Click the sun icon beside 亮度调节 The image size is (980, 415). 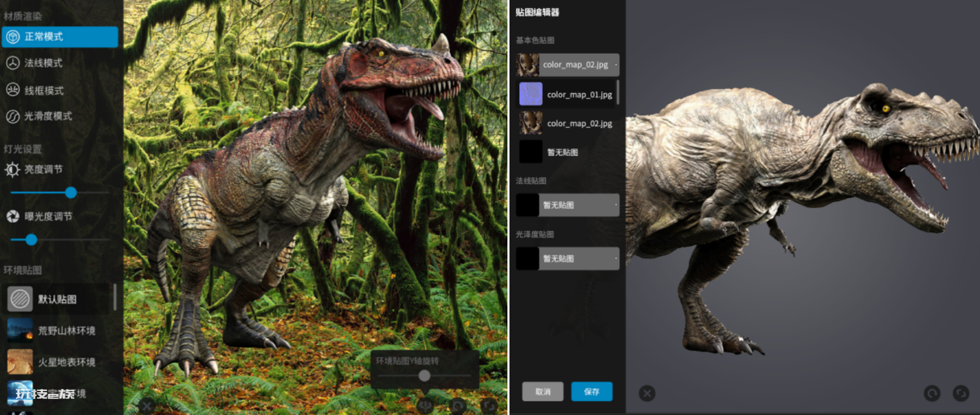[x=12, y=170]
